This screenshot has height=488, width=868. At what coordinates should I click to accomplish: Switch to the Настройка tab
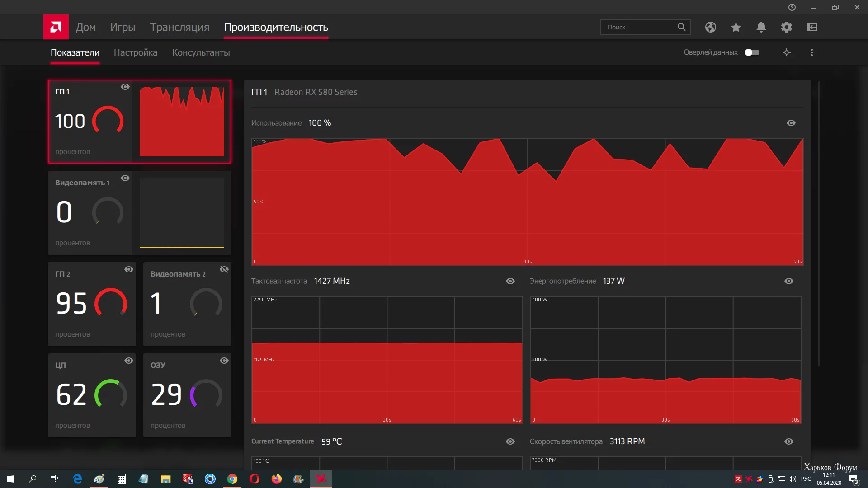pos(136,52)
